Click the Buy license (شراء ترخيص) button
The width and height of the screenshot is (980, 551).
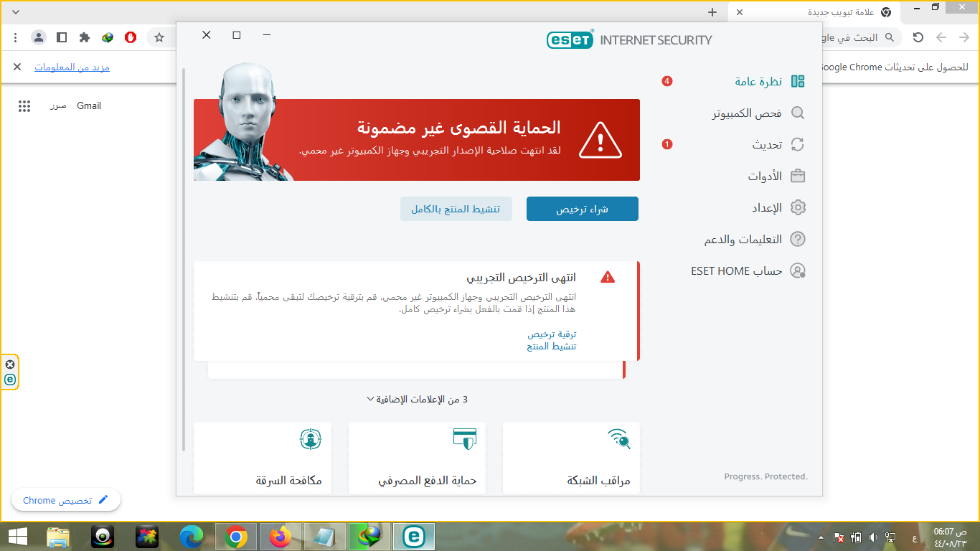pyautogui.click(x=583, y=209)
